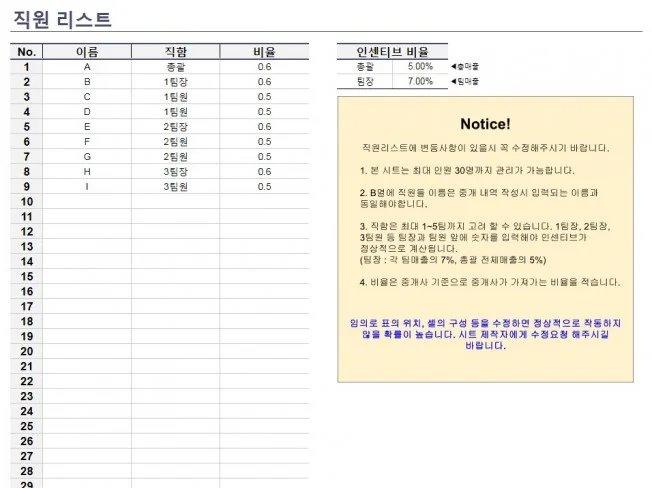
Task: Select the No. header cell
Action: 27,52
